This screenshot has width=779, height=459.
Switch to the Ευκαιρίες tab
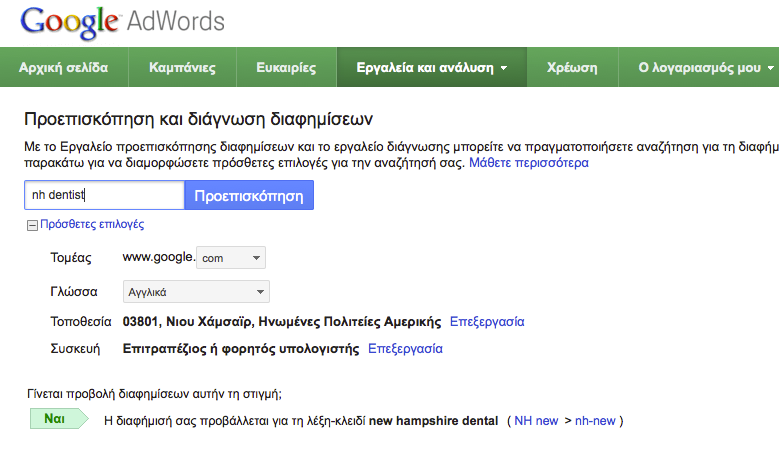(286, 68)
